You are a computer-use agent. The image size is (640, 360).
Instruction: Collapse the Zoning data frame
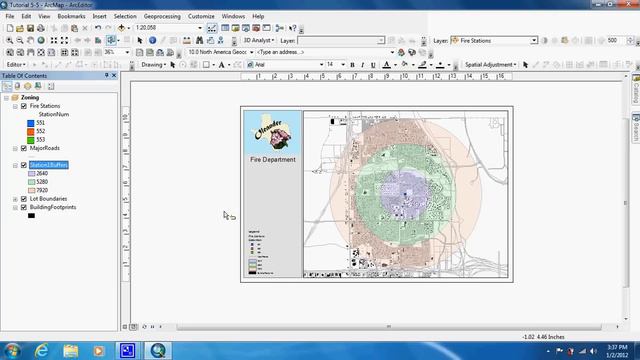pos(7,98)
